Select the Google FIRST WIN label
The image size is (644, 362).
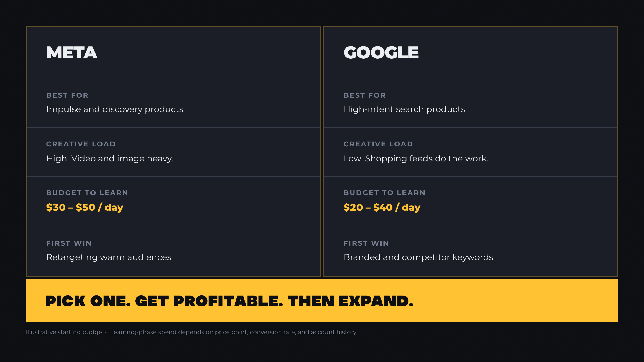click(366, 243)
